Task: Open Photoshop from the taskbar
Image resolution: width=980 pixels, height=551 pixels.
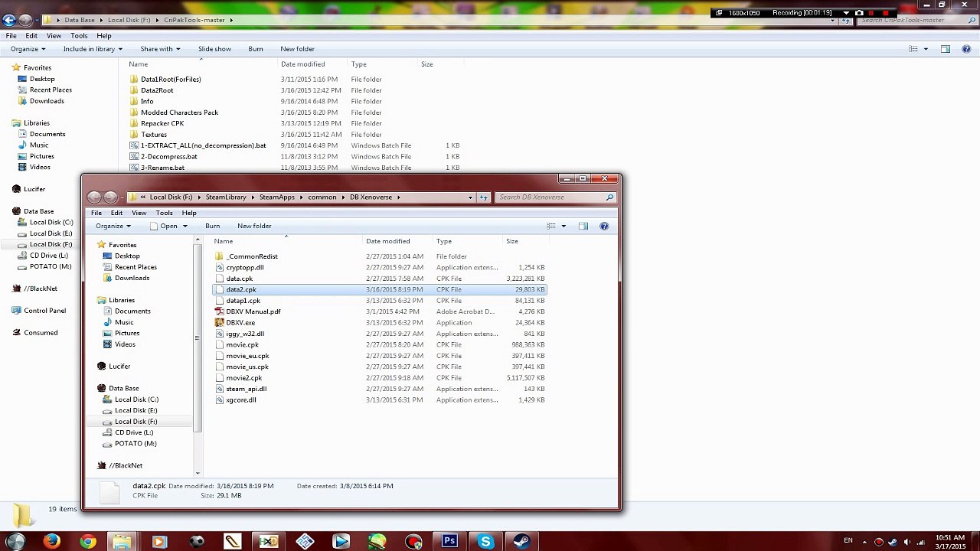Action: pos(449,542)
